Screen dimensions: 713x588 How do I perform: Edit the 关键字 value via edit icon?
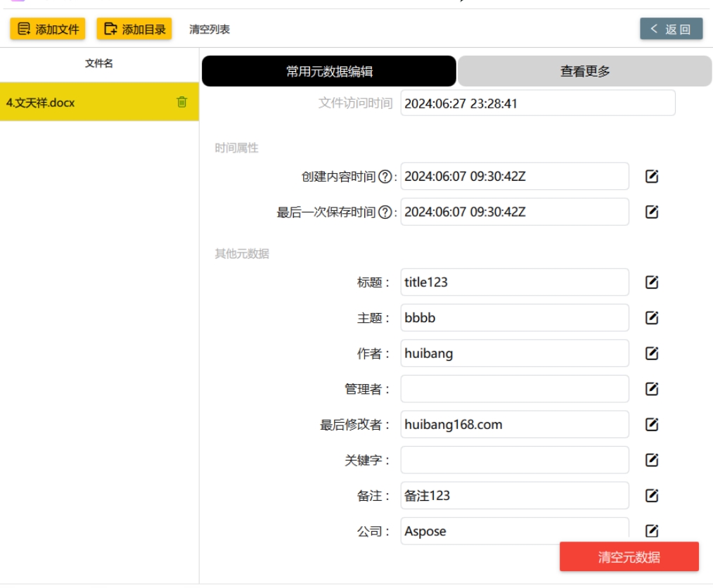(x=652, y=460)
